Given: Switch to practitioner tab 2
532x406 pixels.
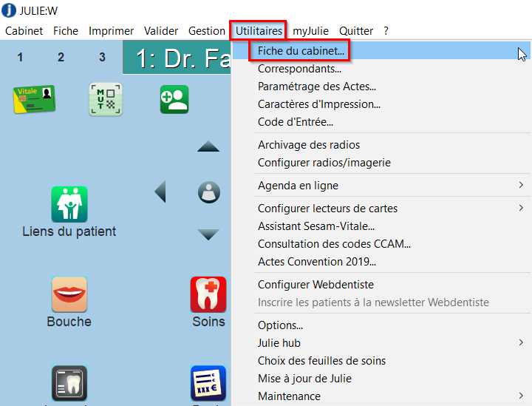Looking at the screenshot, I should tap(61, 57).
